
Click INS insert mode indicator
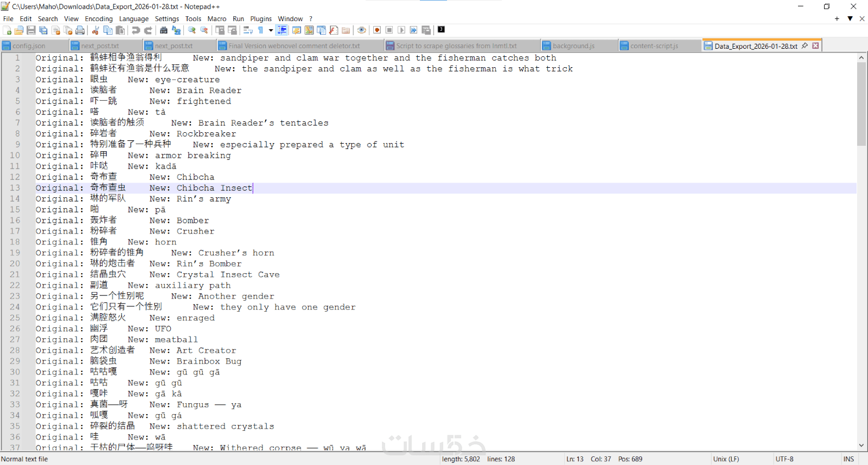tap(849, 459)
